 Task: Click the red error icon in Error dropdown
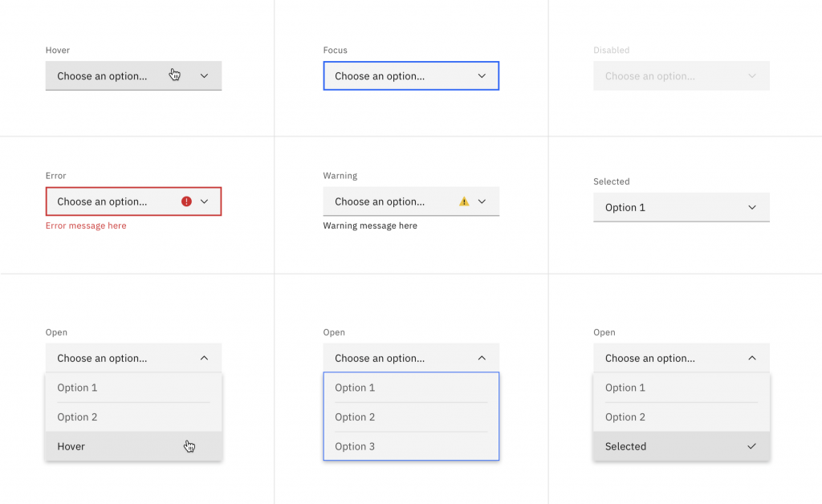pos(187,201)
